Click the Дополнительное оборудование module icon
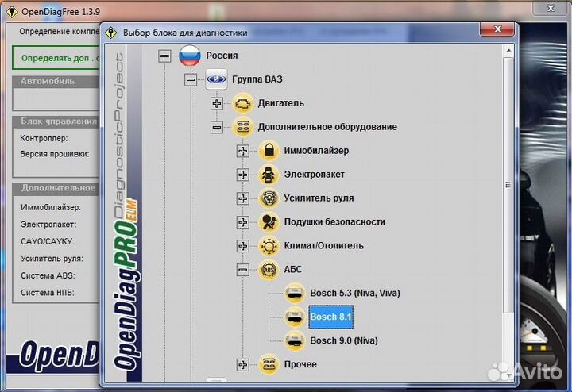This screenshot has height=392, width=572. pyautogui.click(x=242, y=127)
